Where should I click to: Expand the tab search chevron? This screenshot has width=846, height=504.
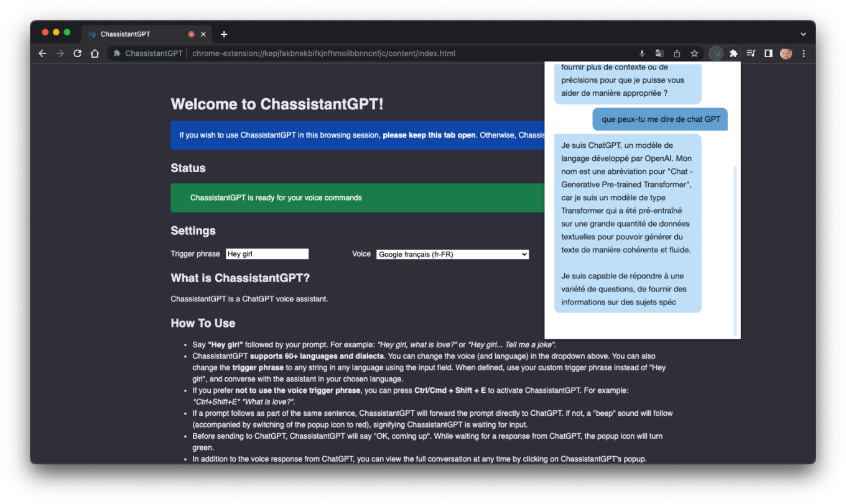pos(803,34)
